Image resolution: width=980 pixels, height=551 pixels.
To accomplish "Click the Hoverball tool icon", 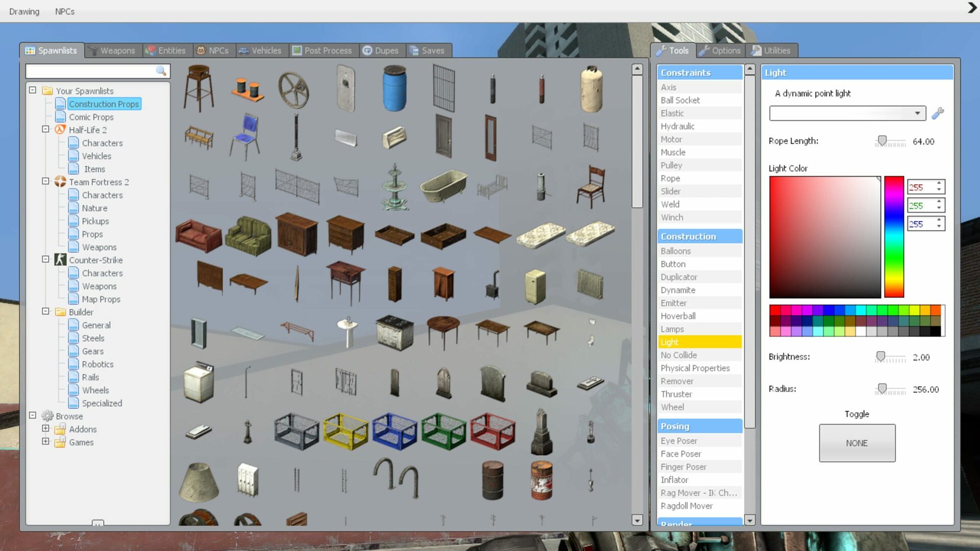I will [x=678, y=315].
